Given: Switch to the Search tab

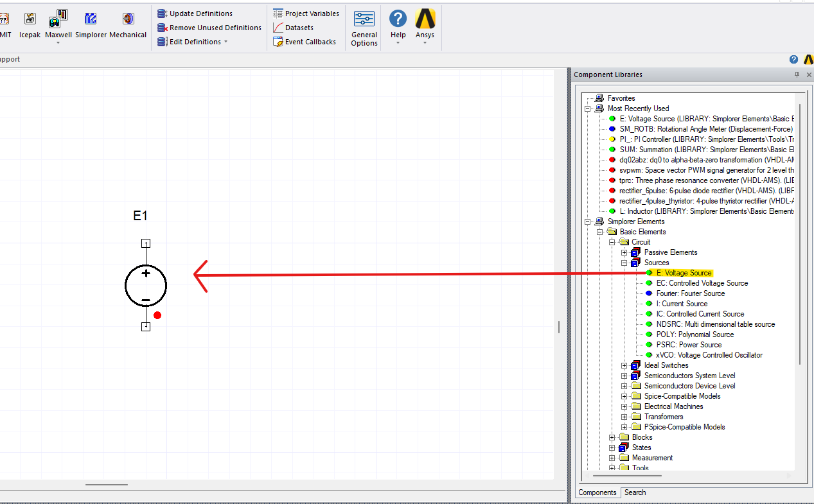Looking at the screenshot, I should click(x=635, y=492).
